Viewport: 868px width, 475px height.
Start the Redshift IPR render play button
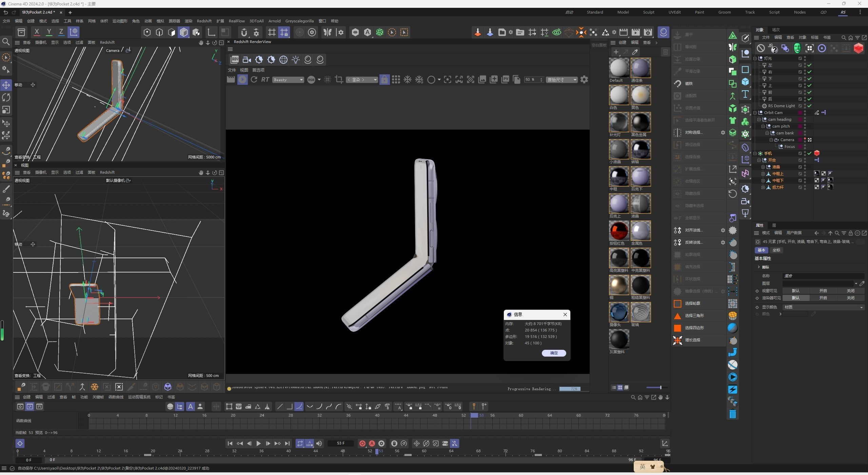click(x=242, y=80)
